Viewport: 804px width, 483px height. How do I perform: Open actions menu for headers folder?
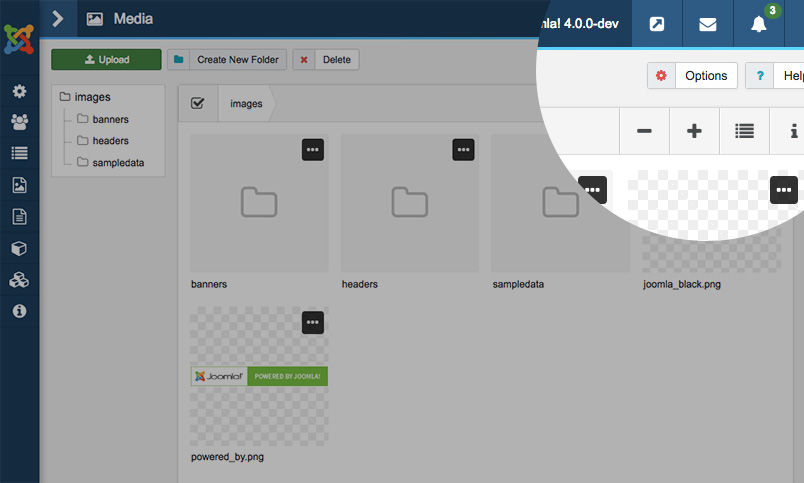point(463,150)
